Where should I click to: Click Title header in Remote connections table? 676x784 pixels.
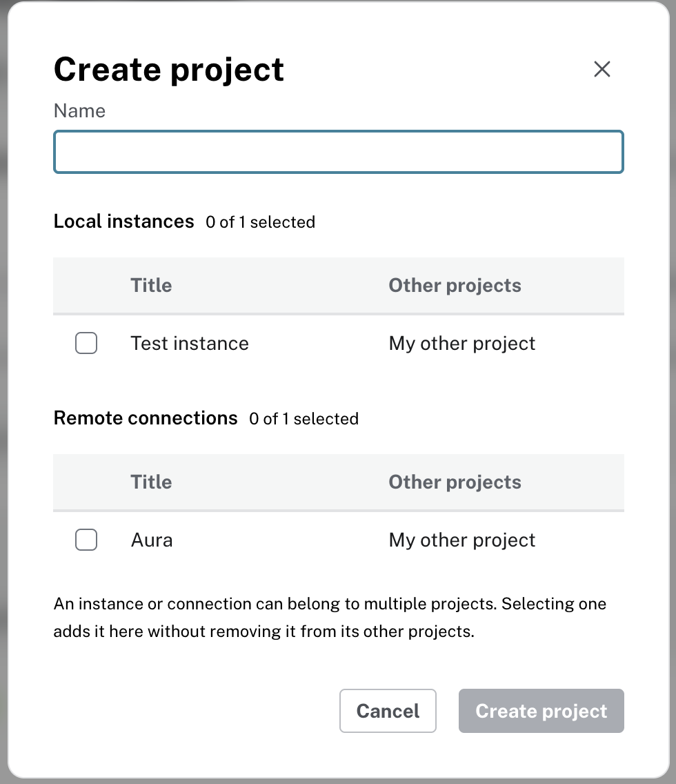151,482
